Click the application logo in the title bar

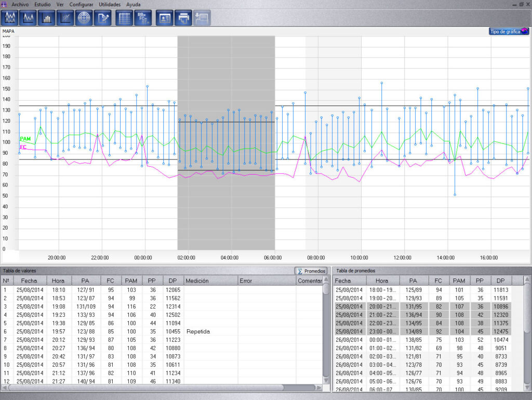click(x=4, y=4)
